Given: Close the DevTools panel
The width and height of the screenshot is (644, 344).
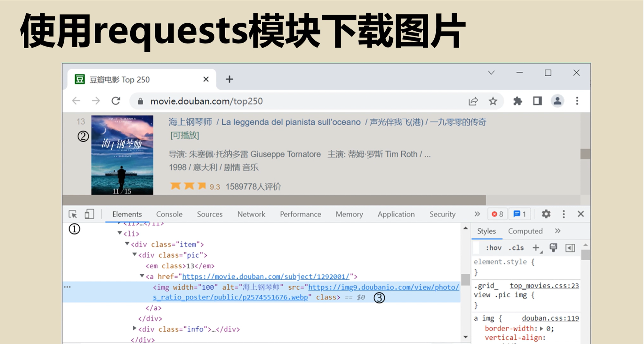Looking at the screenshot, I should 581,214.
